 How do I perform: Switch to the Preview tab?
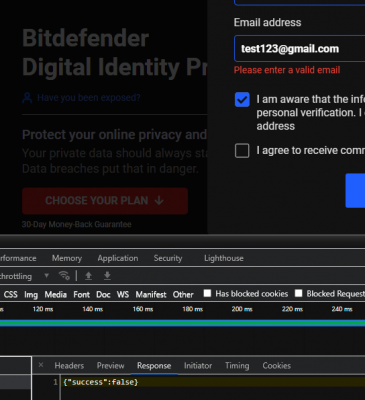coord(110,366)
